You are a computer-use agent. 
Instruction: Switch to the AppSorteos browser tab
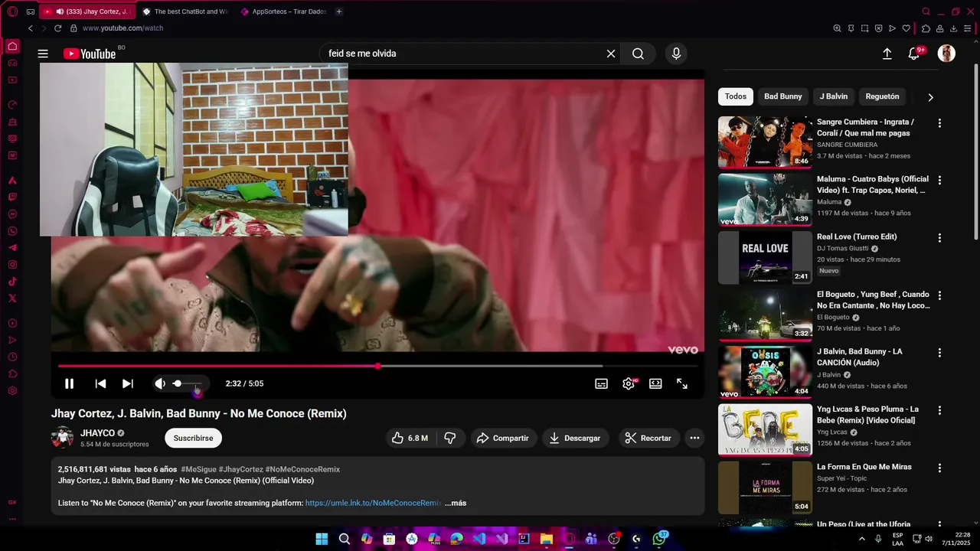[x=283, y=11]
